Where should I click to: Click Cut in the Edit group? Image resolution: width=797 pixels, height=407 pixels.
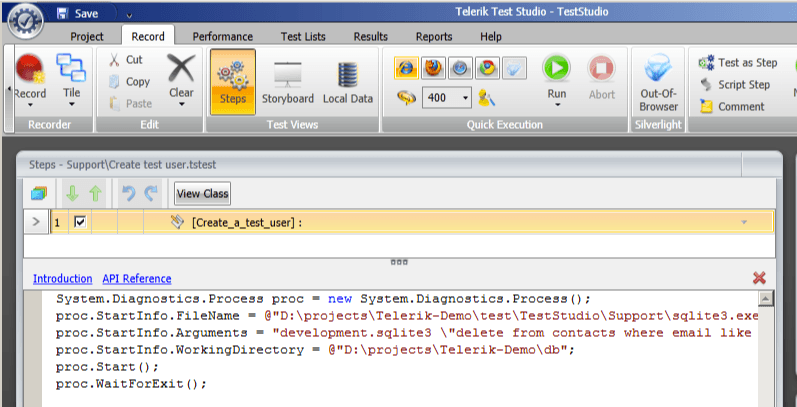point(128,59)
